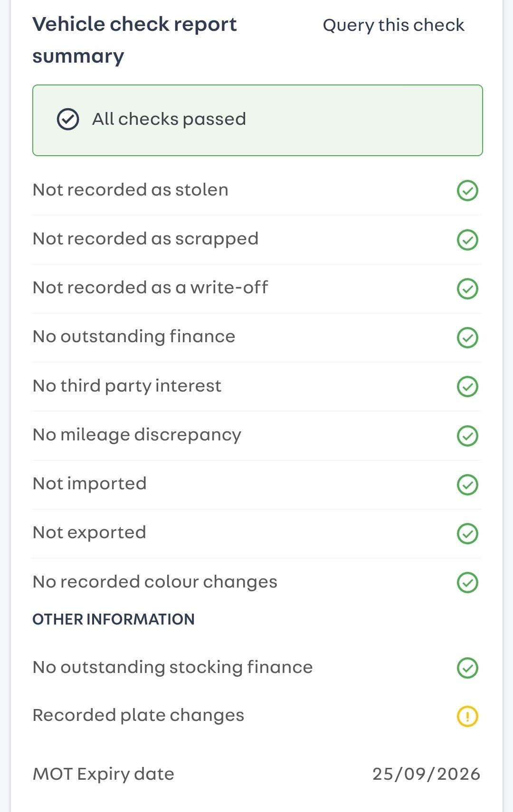Select the Vehicle check report summary heading
This screenshot has height=812, width=513.
[x=134, y=40]
